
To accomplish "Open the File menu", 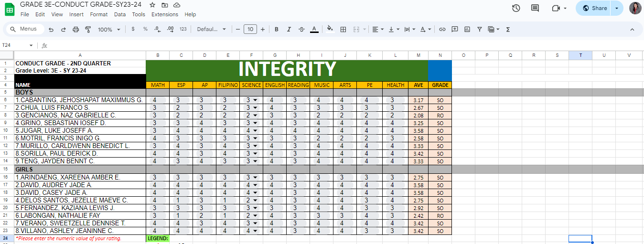I will pyautogui.click(x=25, y=14).
